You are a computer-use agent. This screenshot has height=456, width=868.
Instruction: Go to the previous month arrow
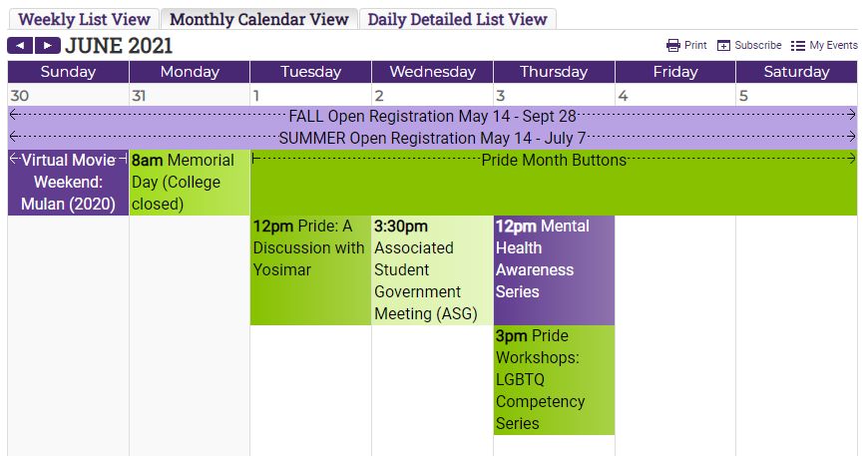coord(20,45)
